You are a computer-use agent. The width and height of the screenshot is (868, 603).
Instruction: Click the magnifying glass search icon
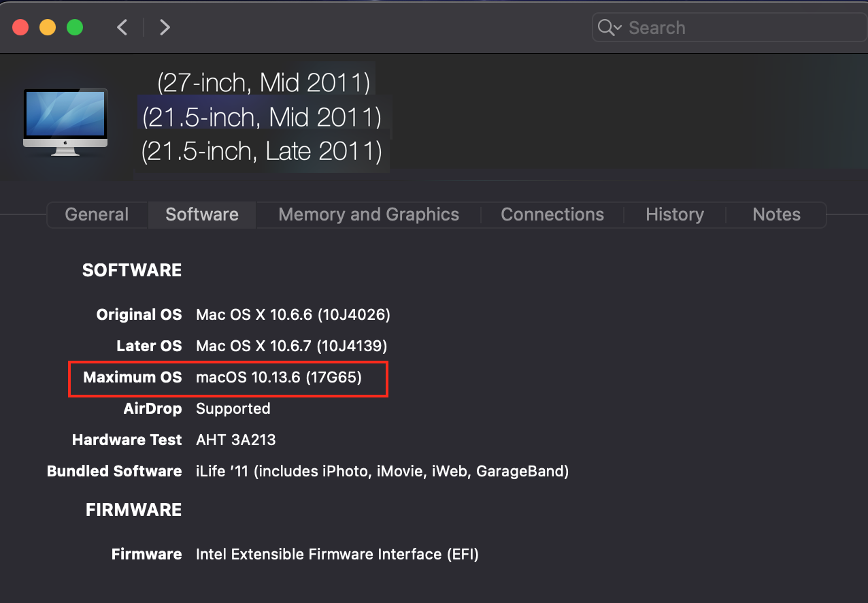point(605,27)
